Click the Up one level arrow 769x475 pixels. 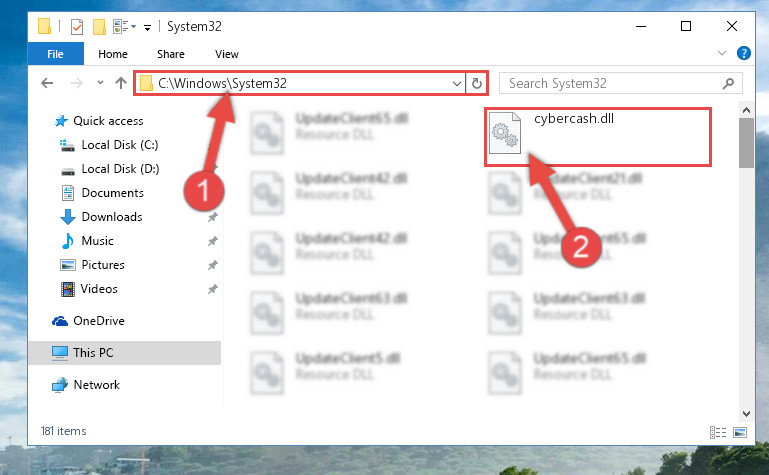tap(121, 83)
